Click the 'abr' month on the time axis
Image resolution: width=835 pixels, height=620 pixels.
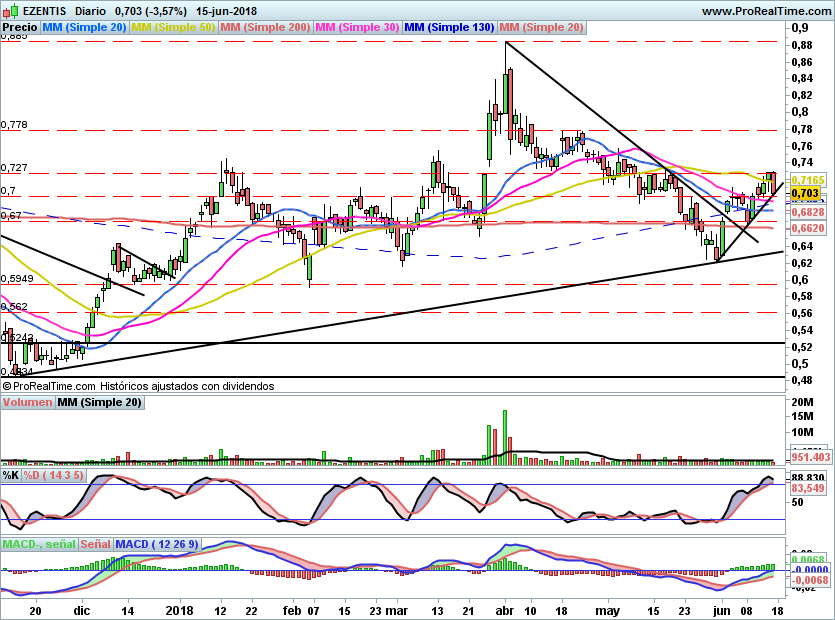tap(504, 610)
